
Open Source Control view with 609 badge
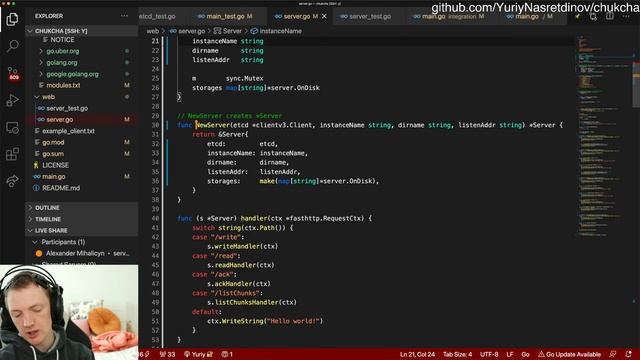pos(13,73)
